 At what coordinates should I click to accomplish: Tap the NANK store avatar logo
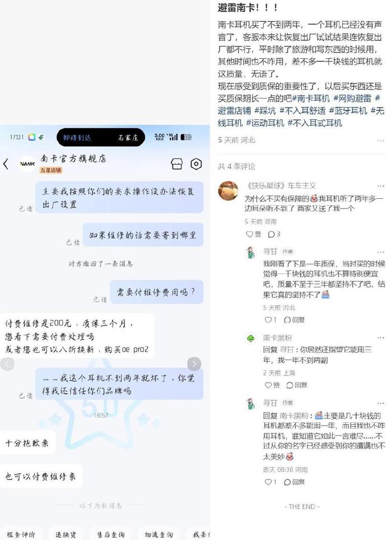coord(27,164)
